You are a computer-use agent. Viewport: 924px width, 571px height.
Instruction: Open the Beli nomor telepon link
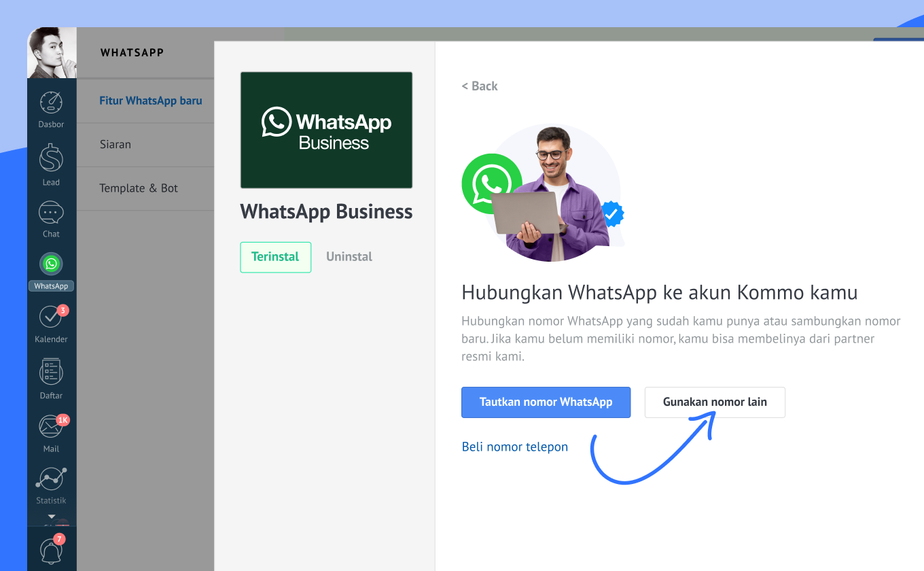click(514, 447)
